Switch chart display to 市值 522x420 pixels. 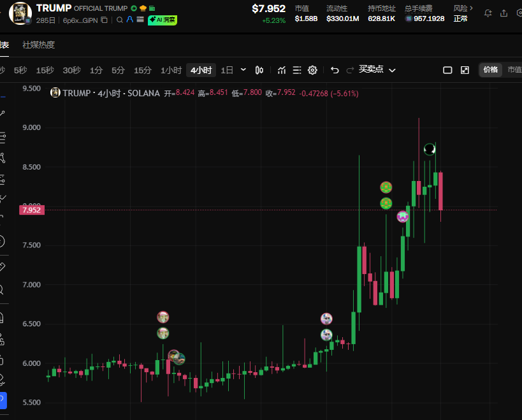coord(514,70)
